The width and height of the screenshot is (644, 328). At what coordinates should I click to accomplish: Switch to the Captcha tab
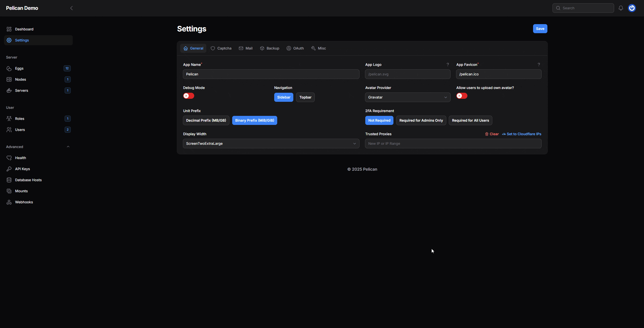point(221,48)
